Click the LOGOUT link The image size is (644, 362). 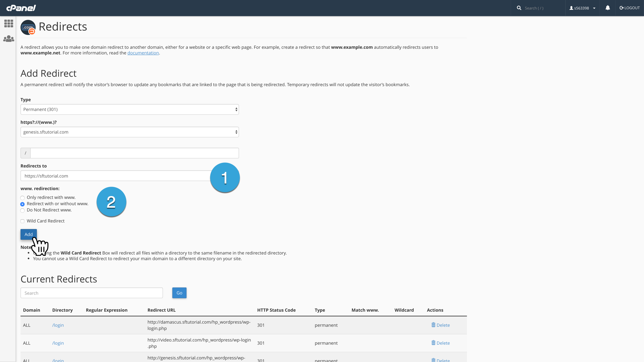click(x=630, y=8)
